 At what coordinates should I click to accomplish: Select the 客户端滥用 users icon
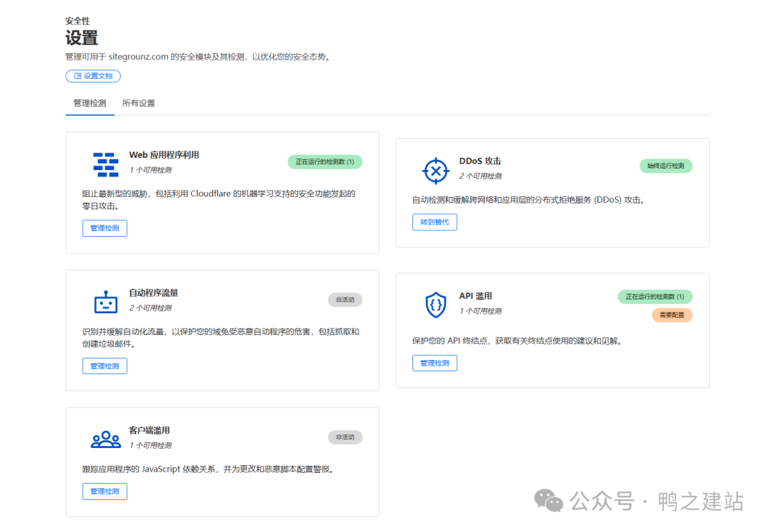coord(105,439)
